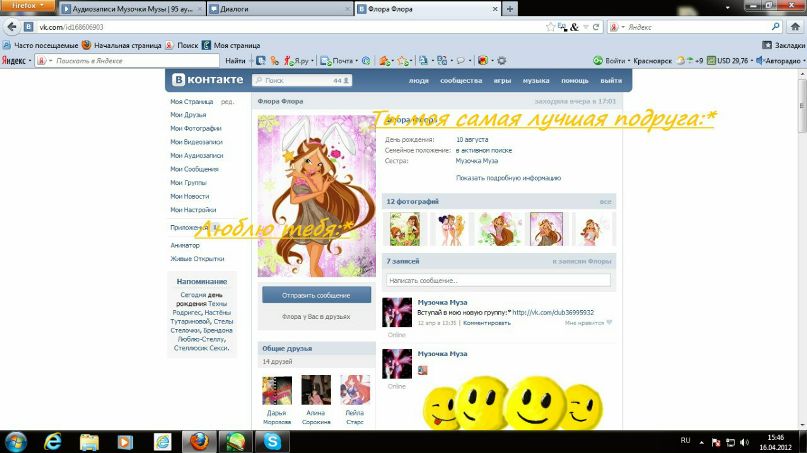Click the в активном поиске status link
807x453 pixels.
(484, 151)
